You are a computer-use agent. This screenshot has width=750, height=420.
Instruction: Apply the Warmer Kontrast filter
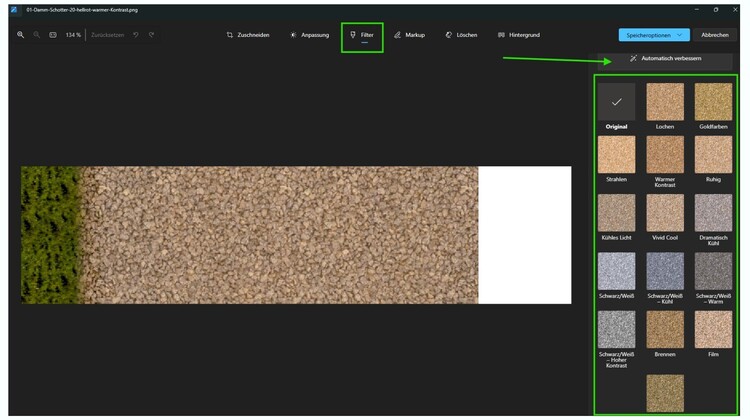tap(665, 155)
